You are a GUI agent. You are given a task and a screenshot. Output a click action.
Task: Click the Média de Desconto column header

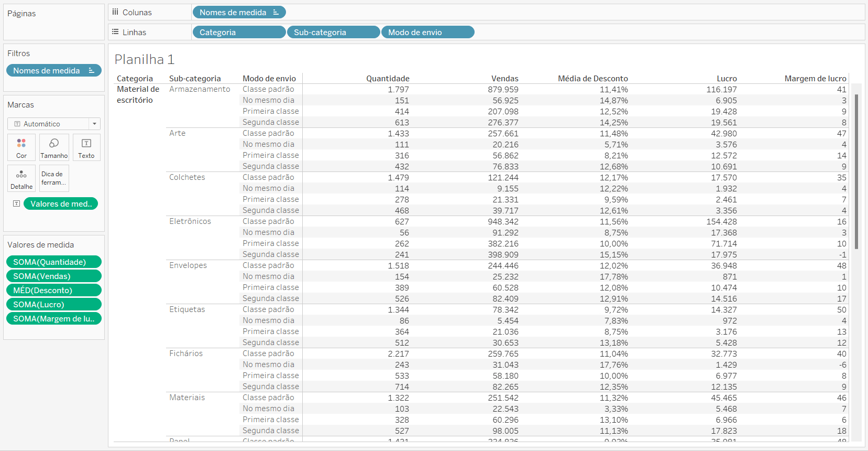pos(593,79)
